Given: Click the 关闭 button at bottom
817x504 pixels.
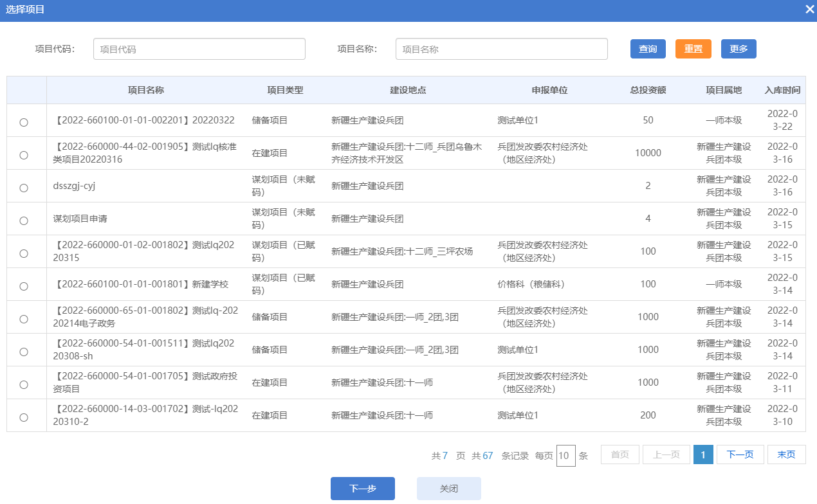Looking at the screenshot, I should point(448,489).
